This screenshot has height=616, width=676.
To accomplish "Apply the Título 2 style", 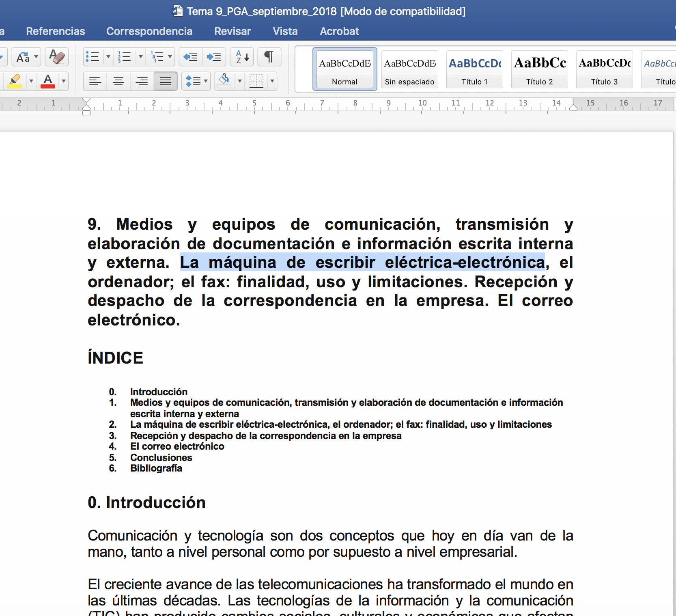I will point(540,69).
